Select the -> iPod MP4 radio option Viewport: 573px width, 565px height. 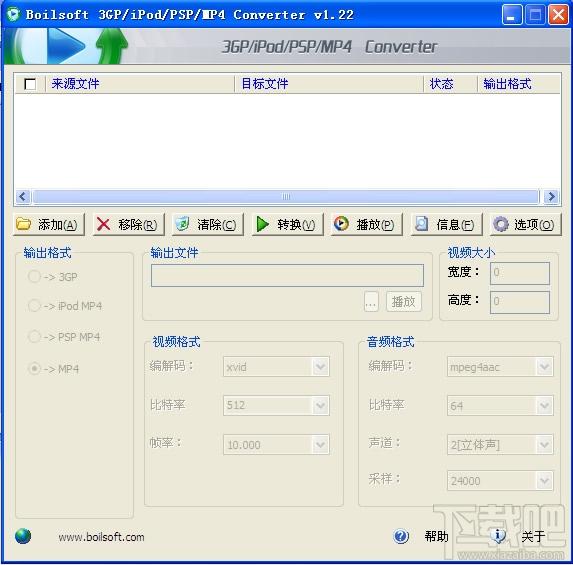[x=34, y=306]
